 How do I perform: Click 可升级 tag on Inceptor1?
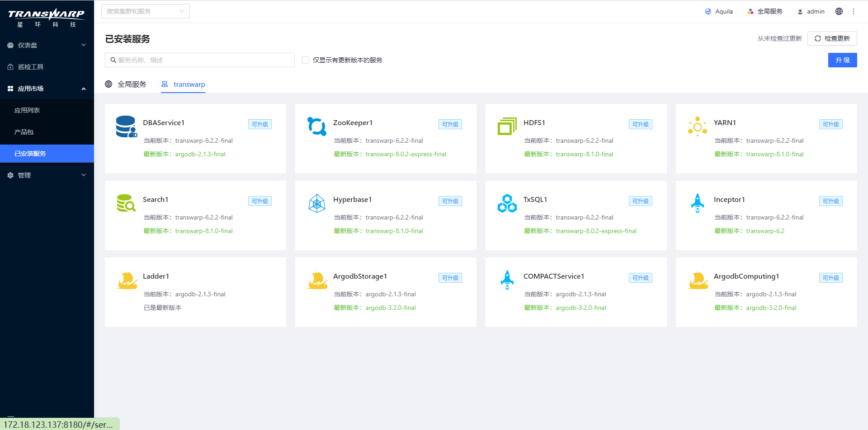tap(831, 201)
